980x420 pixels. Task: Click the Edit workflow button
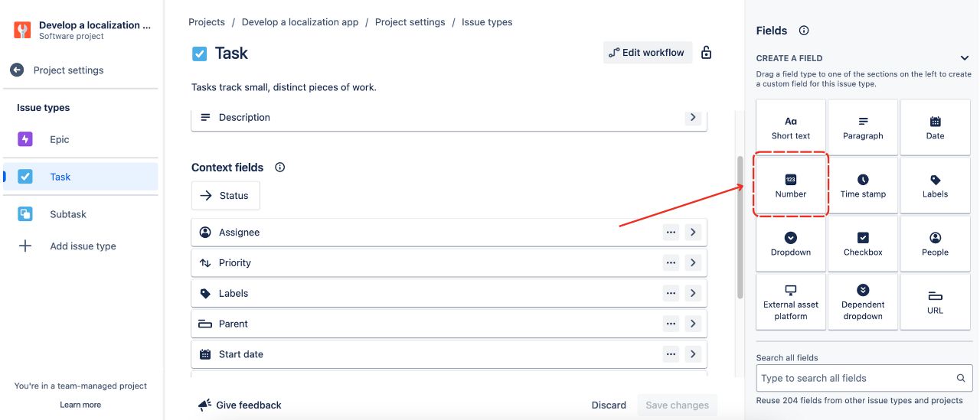[x=647, y=53]
